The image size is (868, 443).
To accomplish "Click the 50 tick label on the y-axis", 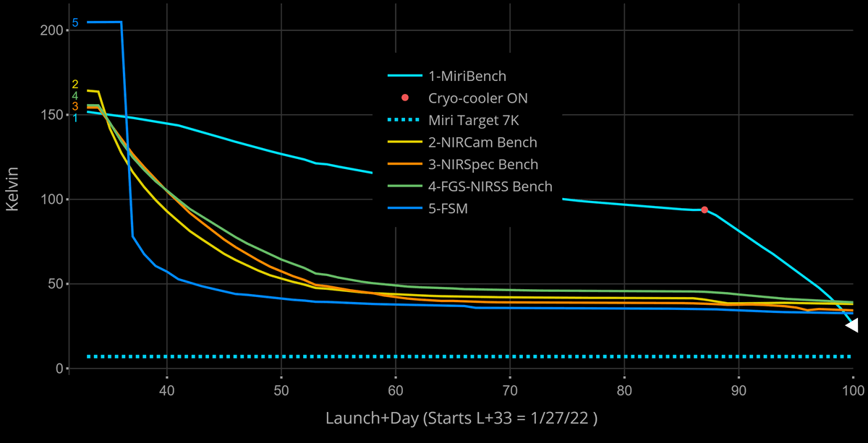I will 53,284.
